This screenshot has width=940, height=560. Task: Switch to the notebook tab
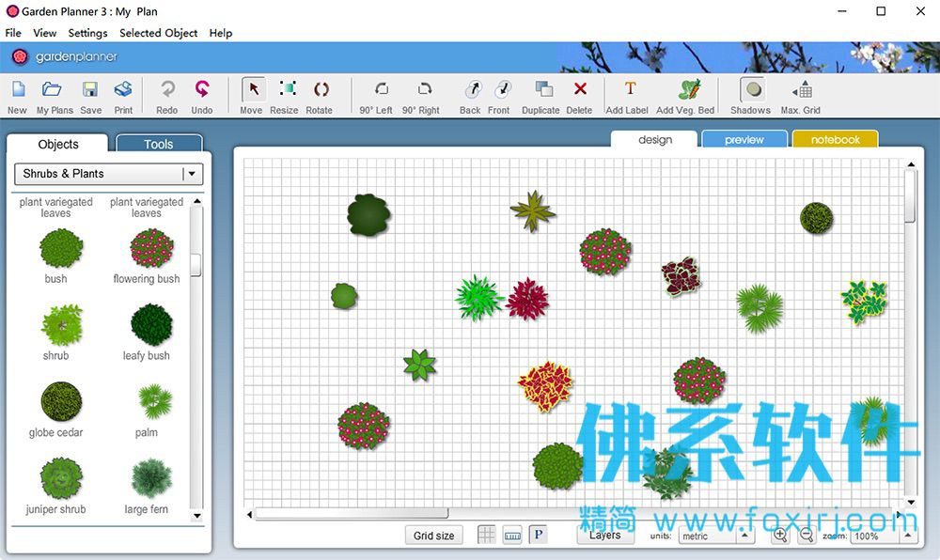click(x=835, y=140)
